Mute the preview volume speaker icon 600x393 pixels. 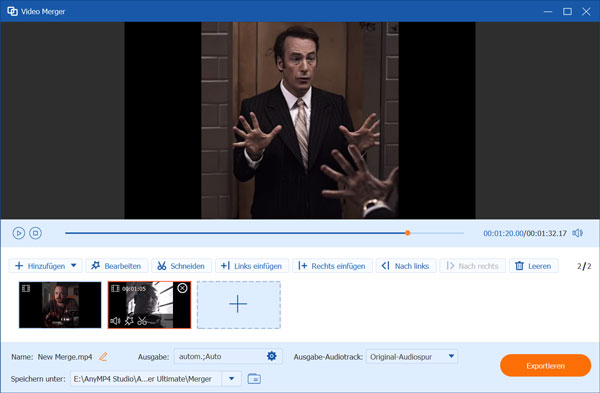pyautogui.click(x=577, y=233)
